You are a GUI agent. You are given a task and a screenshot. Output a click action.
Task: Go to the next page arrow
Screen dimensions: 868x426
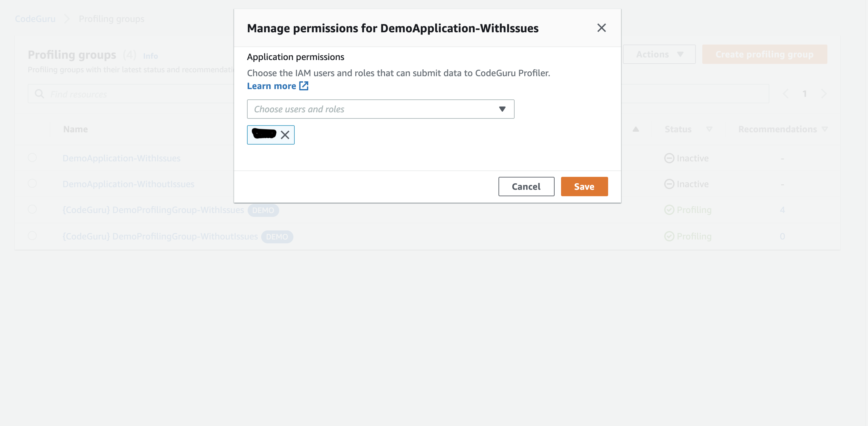824,94
